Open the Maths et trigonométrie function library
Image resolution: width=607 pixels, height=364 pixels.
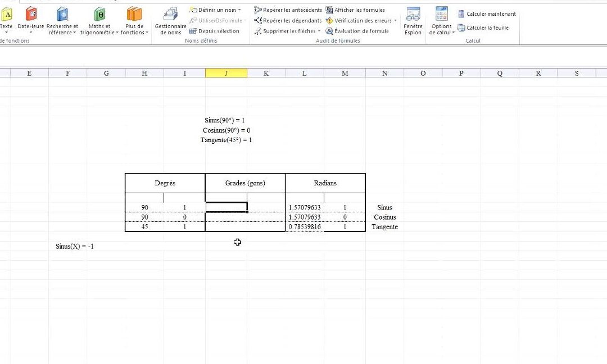tap(98, 20)
